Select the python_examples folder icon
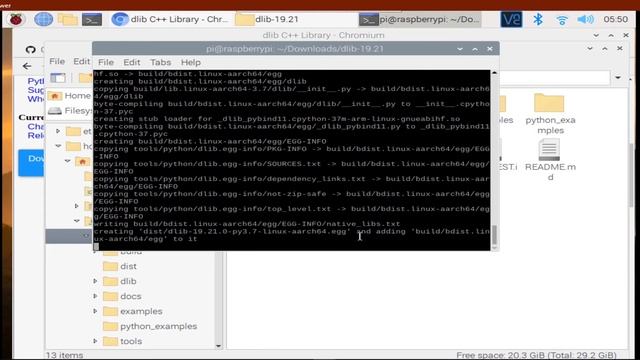Image resolution: width=640 pixels, height=360 pixels. [549, 113]
